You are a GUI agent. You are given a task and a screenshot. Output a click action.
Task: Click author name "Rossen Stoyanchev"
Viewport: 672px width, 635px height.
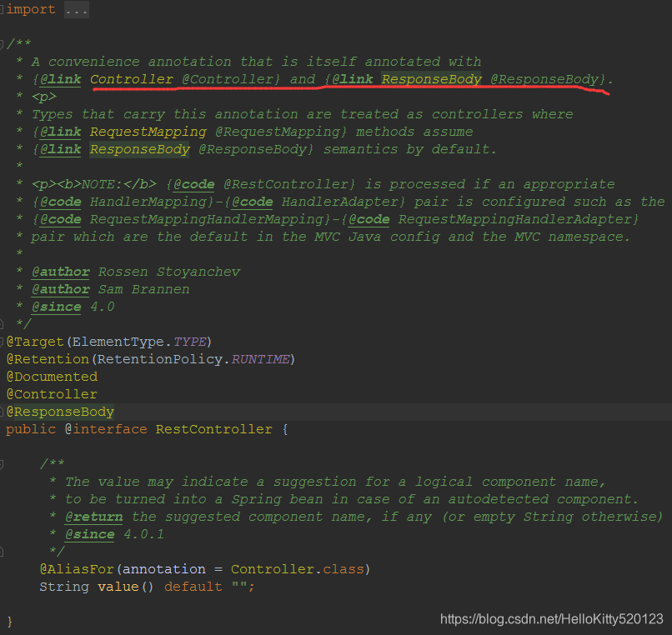pyautogui.click(x=169, y=272)
